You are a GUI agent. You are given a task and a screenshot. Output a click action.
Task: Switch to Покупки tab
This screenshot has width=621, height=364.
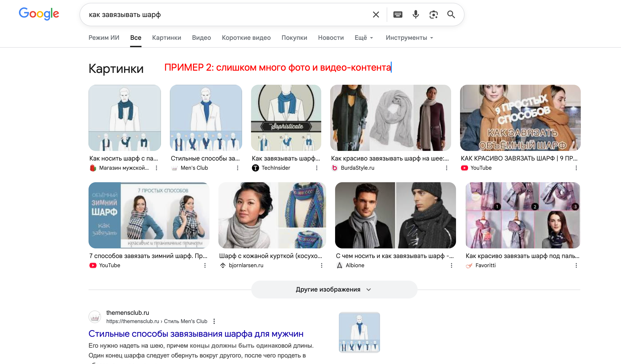tap(294, 38)
